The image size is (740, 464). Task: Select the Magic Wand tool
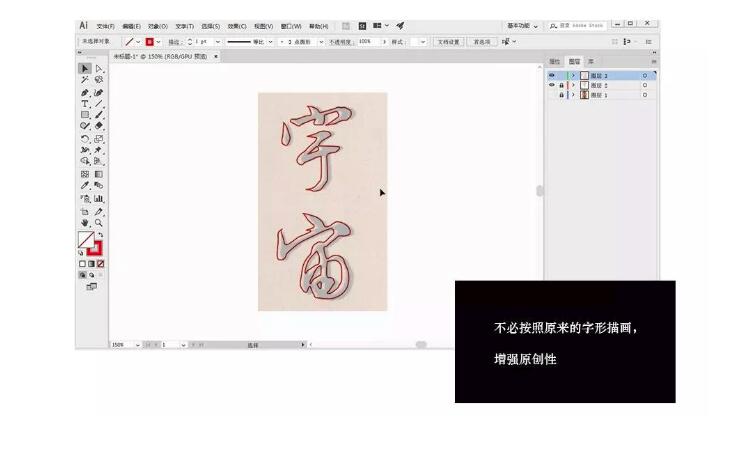pyautogui.click(x=84, y=80)
